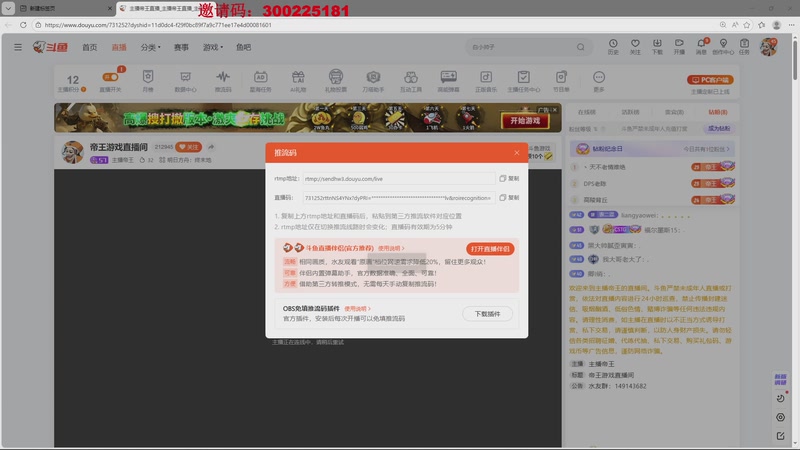The image size is (800, 450).
Task: Click 下载插件 button
Action: [487, 314]
